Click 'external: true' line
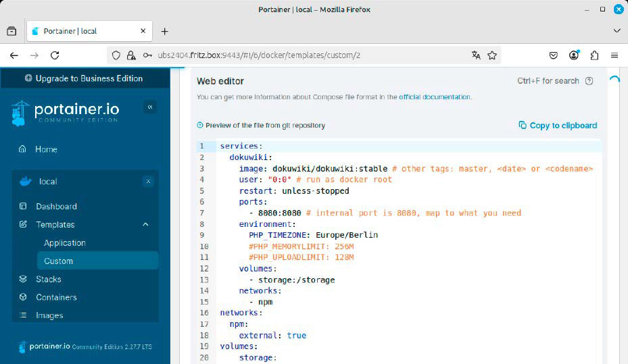The image size is (628, 364). point(272,335)
